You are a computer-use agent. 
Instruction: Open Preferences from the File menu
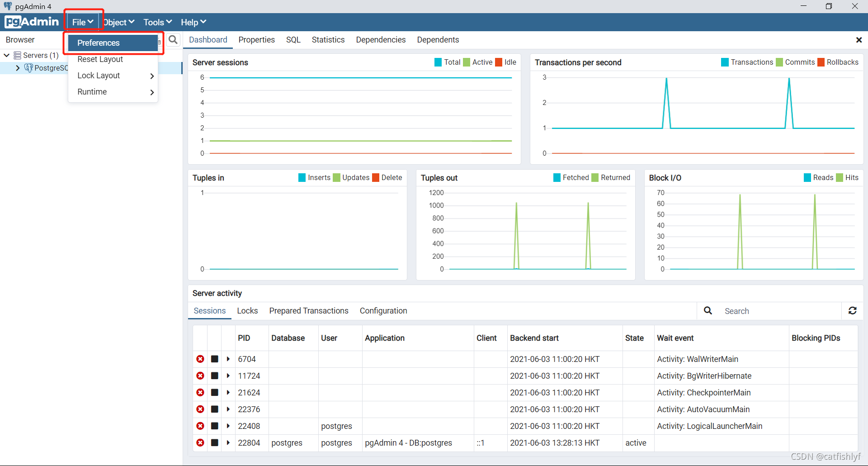pos(98,43)
